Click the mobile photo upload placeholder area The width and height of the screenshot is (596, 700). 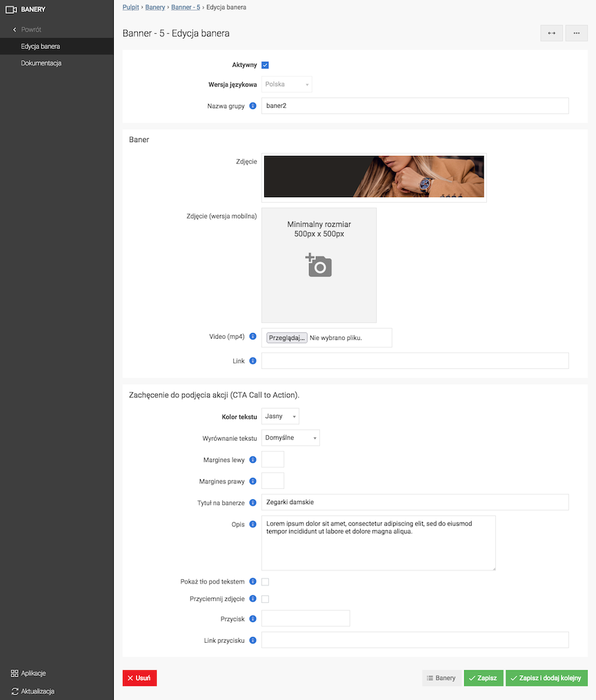319,266
